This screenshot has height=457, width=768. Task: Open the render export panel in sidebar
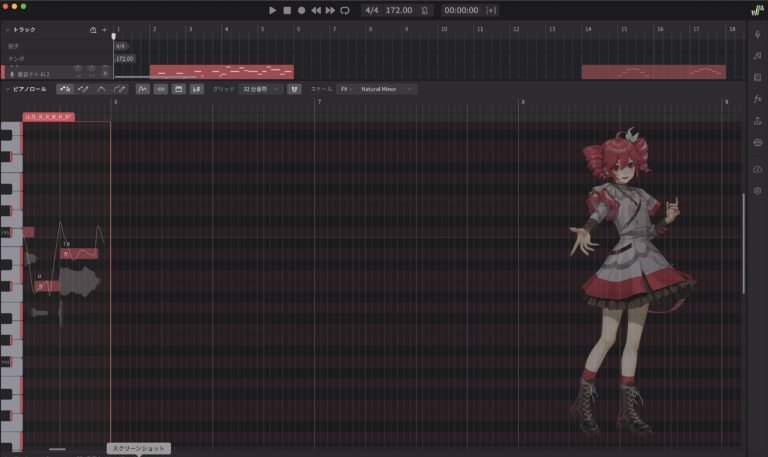click(758, 120)
